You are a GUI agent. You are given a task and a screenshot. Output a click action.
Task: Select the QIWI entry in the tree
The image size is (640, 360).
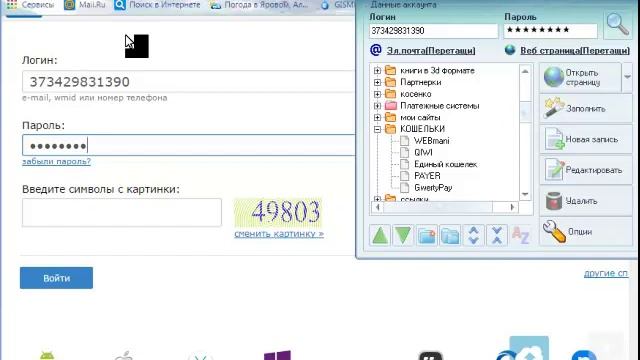(423, 153)
